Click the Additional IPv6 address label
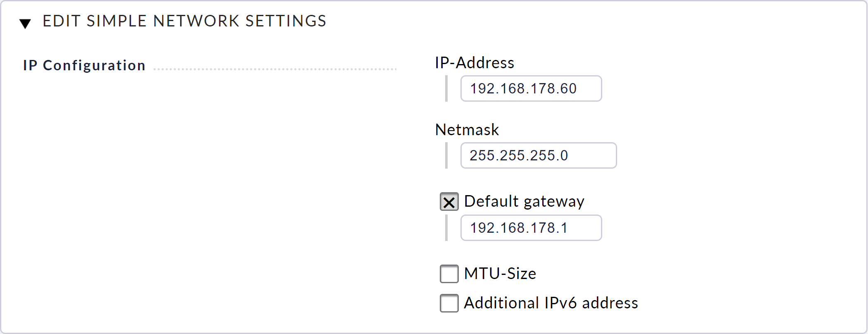Image resolution: width=868 pixels, height=334 pixels. point(551,303)
